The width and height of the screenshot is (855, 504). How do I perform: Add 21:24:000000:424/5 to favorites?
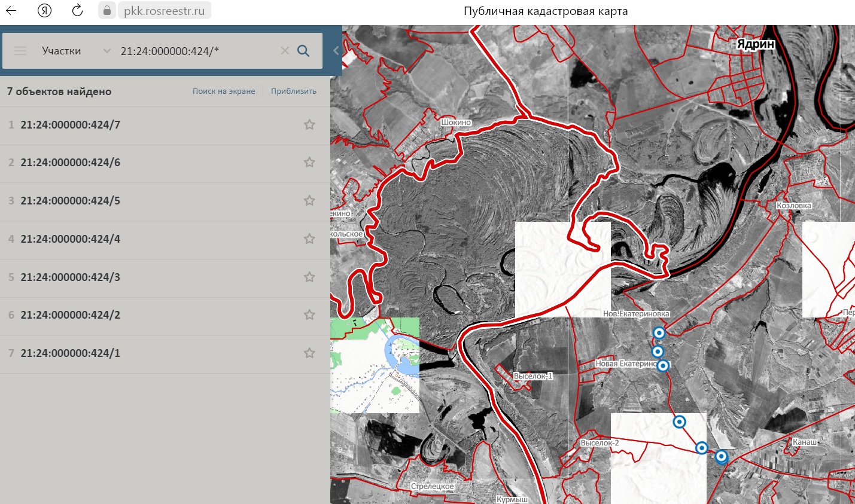pos(309,201)
